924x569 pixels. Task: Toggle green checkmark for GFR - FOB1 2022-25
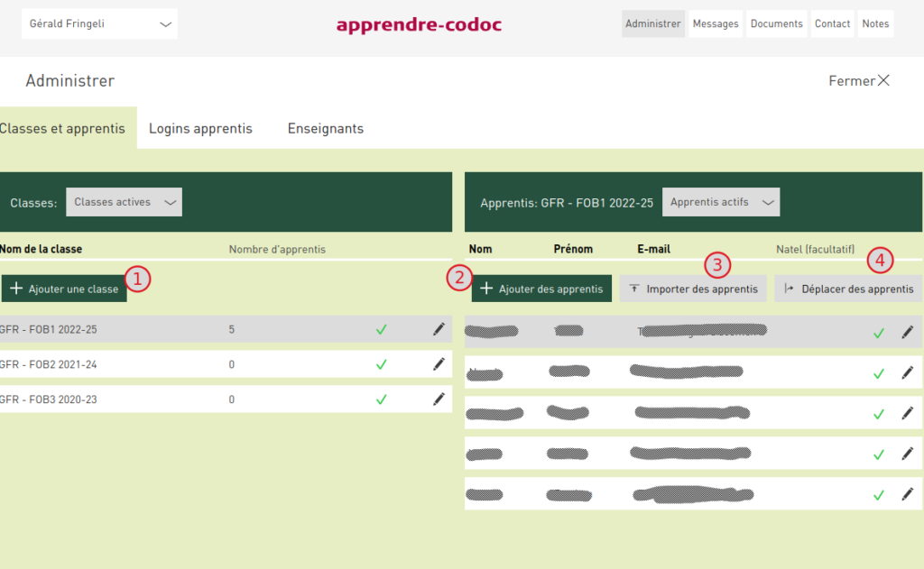click(381, 330)
